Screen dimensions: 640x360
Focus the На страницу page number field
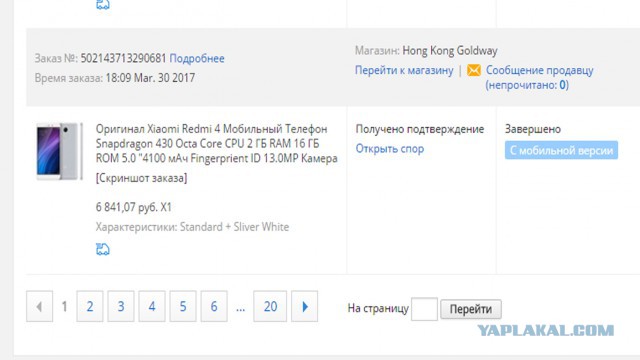pyautogui.click(x=424, y=309)
